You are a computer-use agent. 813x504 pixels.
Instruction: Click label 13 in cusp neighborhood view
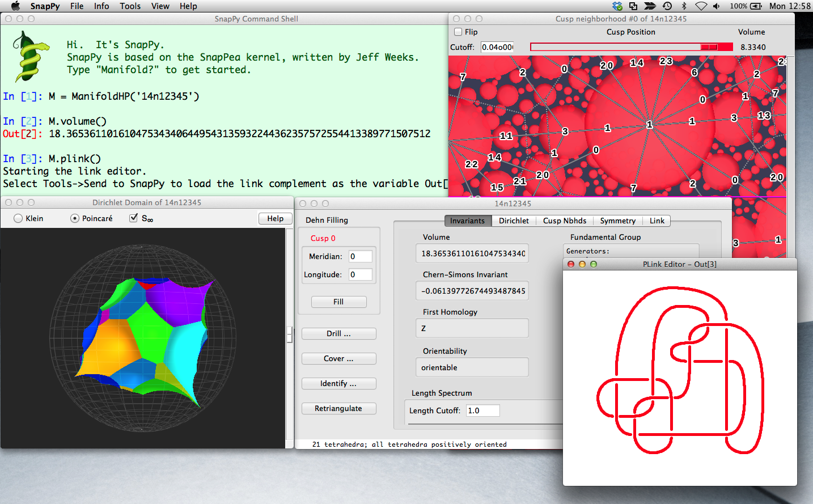pos(764,116)
